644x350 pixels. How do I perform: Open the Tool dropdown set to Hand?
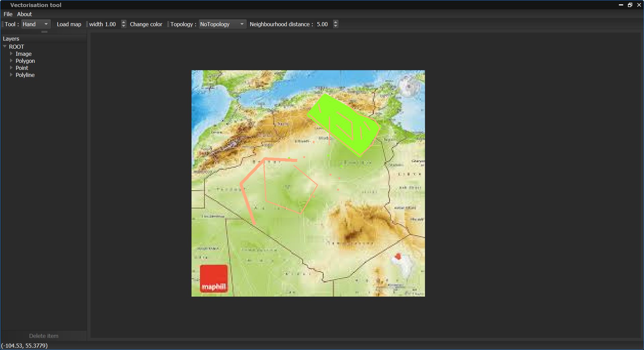(36, 24)
